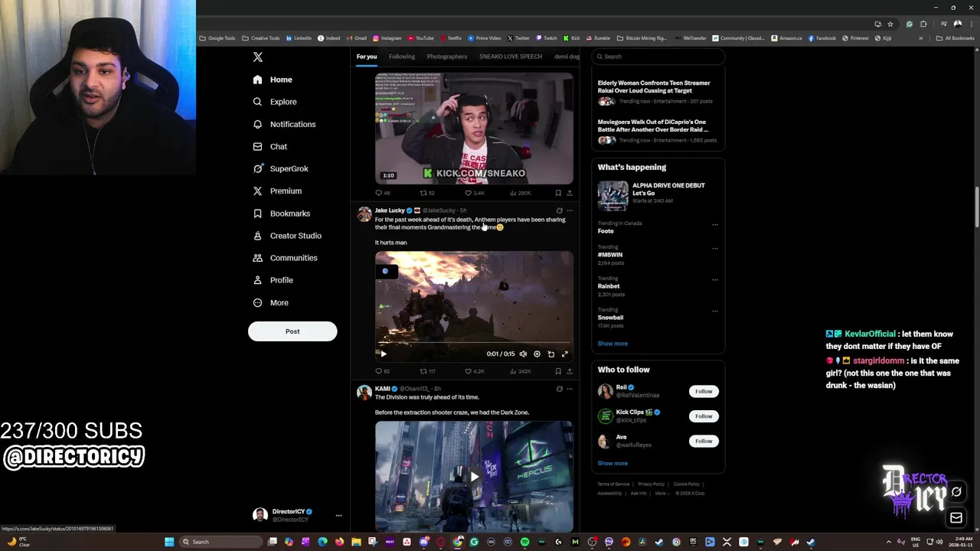Open more options for #MBWIN trend
Viewport: 980px width, 551px height.
tap(715, 249)
